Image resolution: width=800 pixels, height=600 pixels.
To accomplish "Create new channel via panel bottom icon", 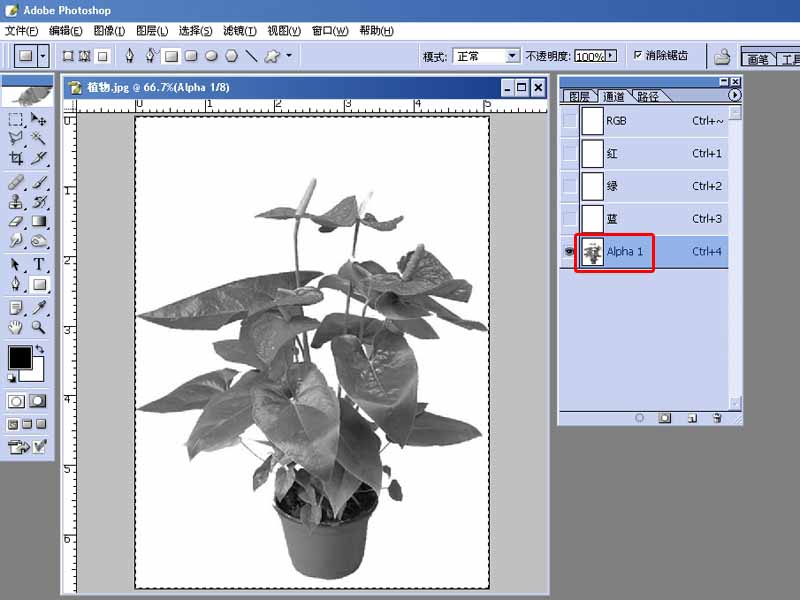I will [691, 418].
